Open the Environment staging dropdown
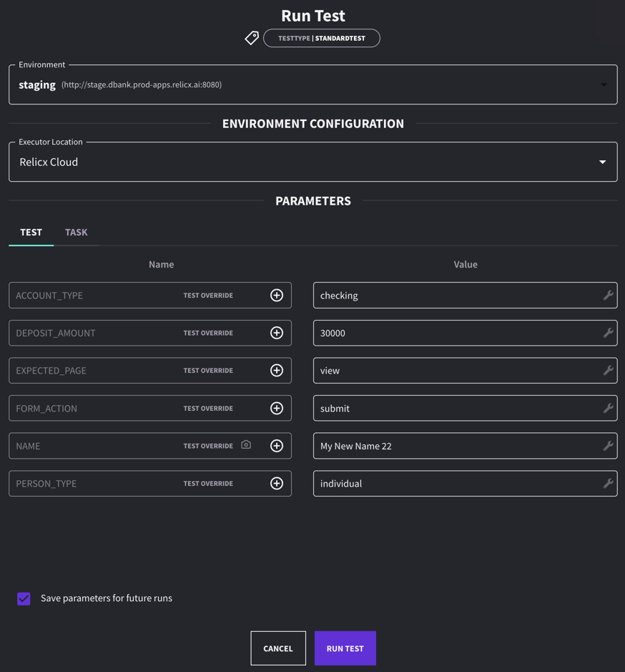Viewport: 625px width, 672px height. click(x=604, y=85)
